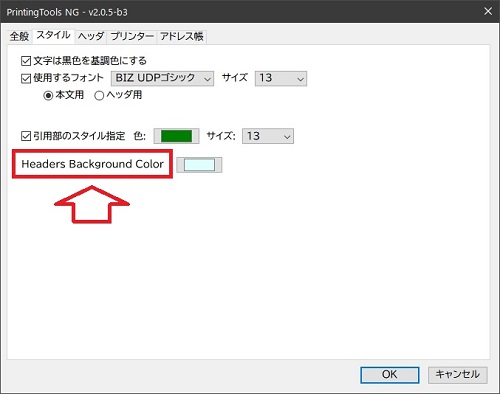The image size is (500, 394).
Task: Click the サイズ label beside font dropdown
Action: pyautogui.click(x=235, y=78)
